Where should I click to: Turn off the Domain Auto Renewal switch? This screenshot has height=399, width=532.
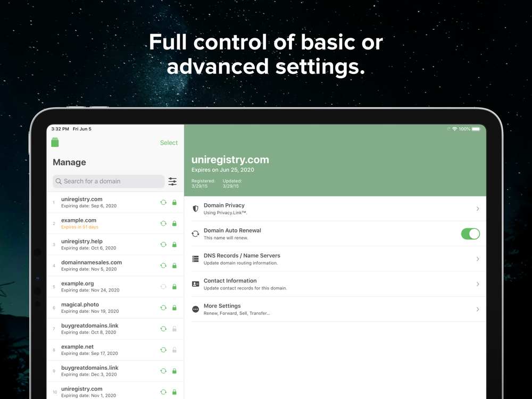(470, 234)
